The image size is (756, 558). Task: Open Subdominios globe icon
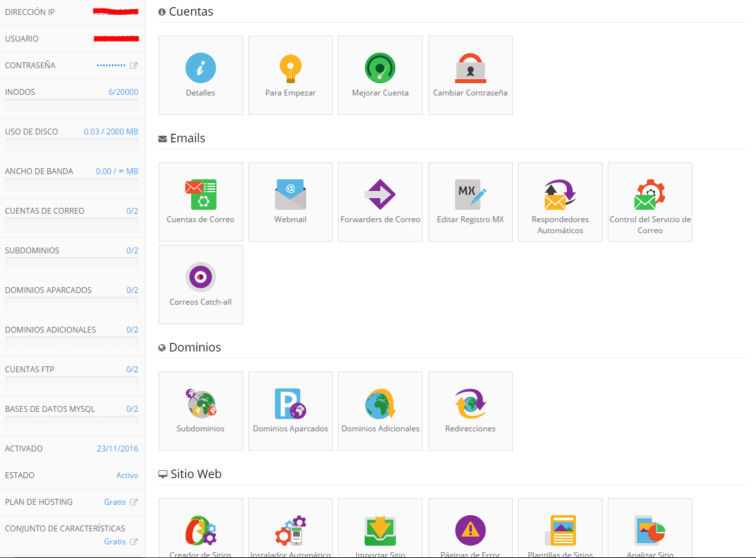click(x=200, y=404)
